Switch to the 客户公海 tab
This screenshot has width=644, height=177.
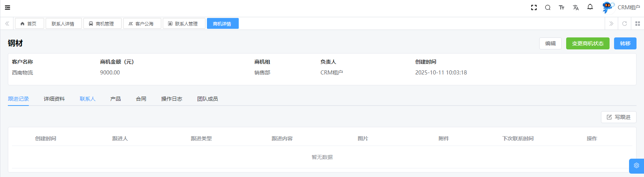point(142,24)
